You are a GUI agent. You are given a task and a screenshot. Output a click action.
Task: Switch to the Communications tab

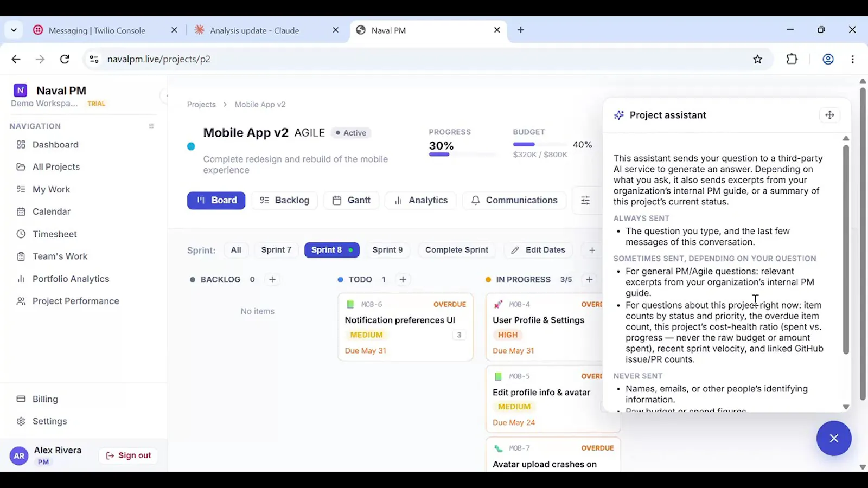click(x=514, y=201)
